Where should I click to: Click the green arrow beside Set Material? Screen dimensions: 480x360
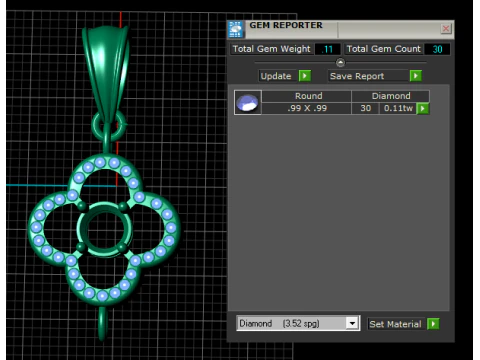(433, 324)
